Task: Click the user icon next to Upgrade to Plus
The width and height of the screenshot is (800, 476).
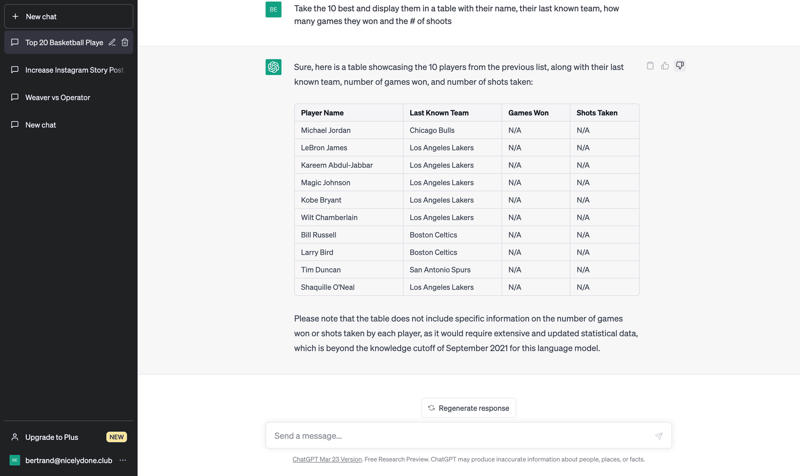Action: 15,437
